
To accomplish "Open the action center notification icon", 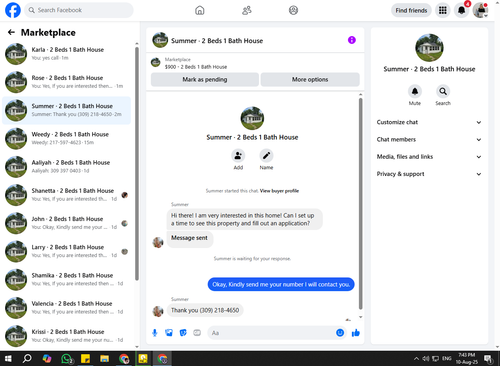I will pos(489,359).
